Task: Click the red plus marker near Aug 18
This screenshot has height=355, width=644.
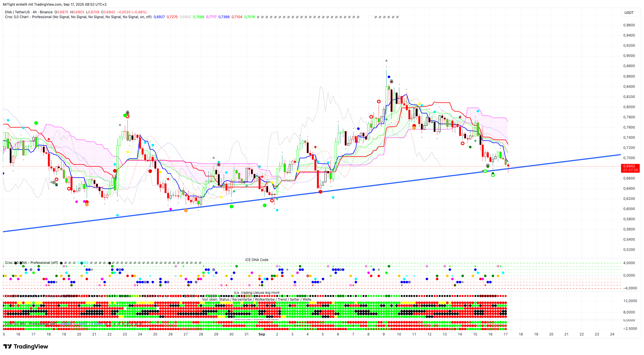Action: coord(49,139)
